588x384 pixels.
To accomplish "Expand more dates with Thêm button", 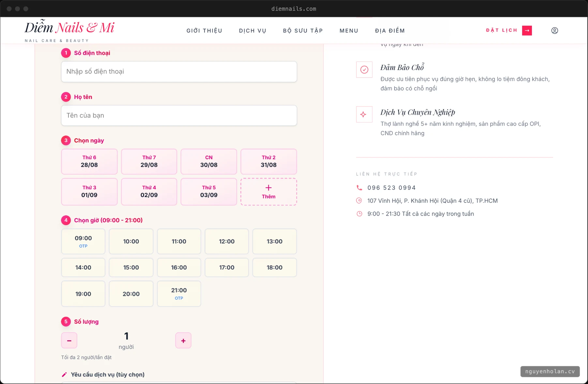I will (x=269, y=192).
